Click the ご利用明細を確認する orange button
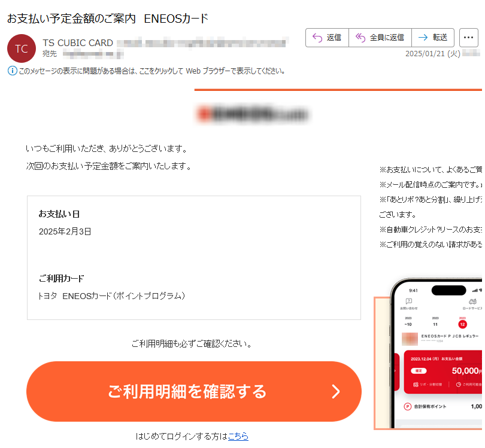The height and width of the screenshot is (448, 485). pos(194,391)
